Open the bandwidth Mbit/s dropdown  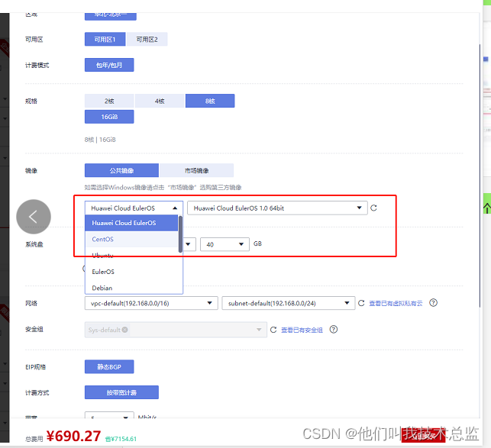[x=109, y=415]
